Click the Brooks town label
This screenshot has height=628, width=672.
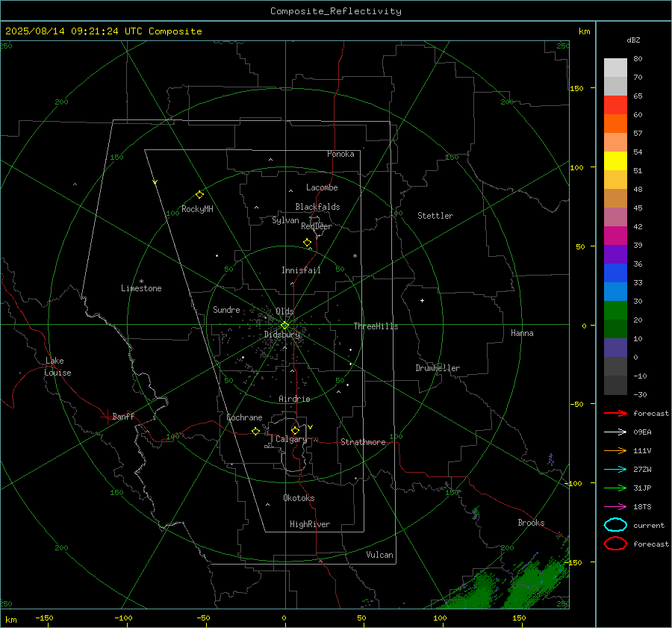coord(531,523)
